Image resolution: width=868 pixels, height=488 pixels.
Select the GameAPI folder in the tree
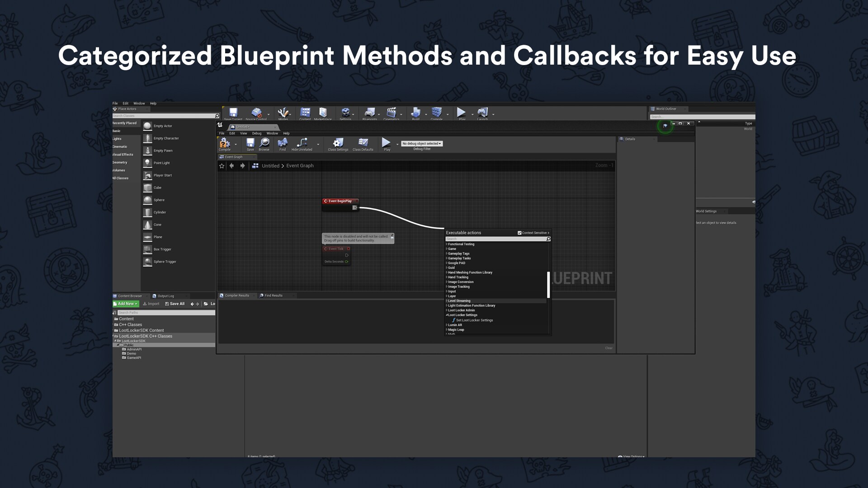click(x=134, y=358)
